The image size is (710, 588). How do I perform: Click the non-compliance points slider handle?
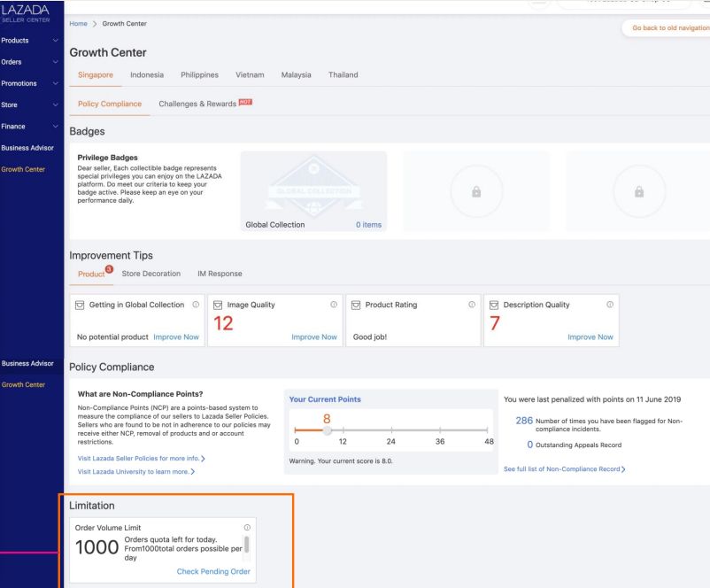pyautogui.click(x=327, y=430)
